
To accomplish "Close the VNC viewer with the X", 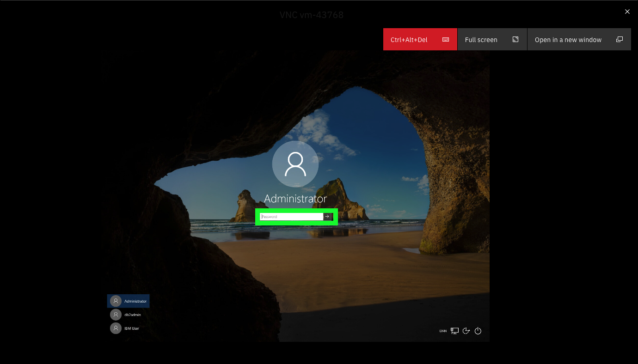I will [x=627, y=12].
